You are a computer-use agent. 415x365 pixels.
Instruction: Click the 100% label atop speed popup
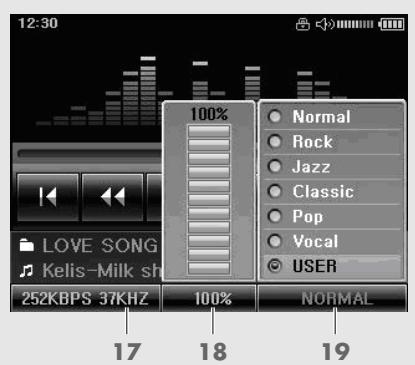[209, 114]
